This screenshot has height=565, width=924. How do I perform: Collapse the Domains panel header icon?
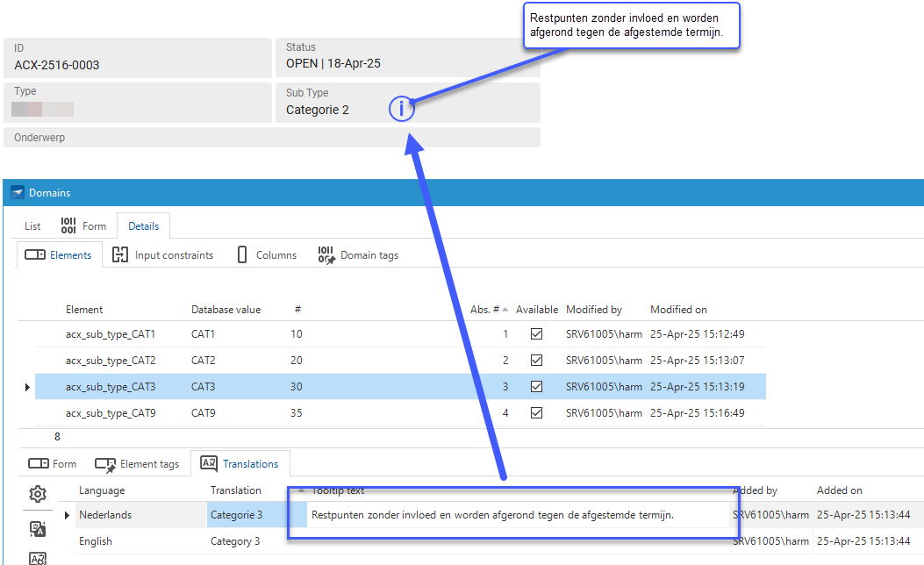pos(18,192)
